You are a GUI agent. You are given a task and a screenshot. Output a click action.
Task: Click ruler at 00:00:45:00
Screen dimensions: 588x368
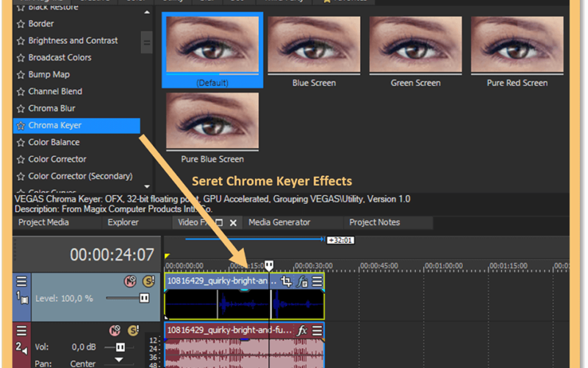click(x=379, y=266)
